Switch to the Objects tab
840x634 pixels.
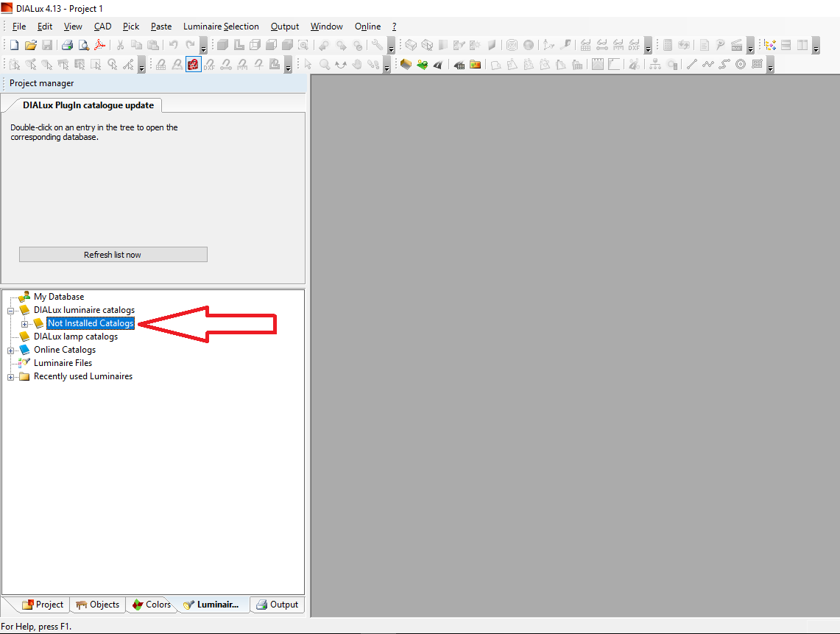(x=97, y=605)
